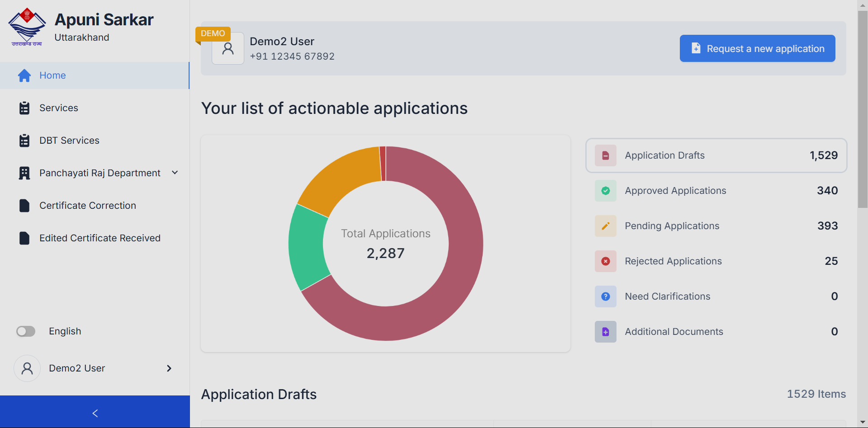The height and width of the screenshot is (428, 868).
Task: Select the Additional Documents row
Action: pyautogui.click(x=716, y=332)
